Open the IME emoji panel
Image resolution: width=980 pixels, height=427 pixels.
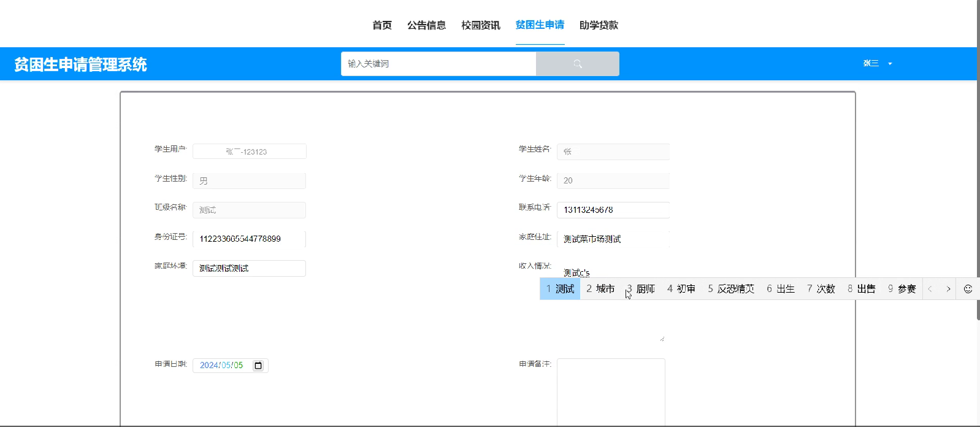pyautogui.click(x=968, y=289)
